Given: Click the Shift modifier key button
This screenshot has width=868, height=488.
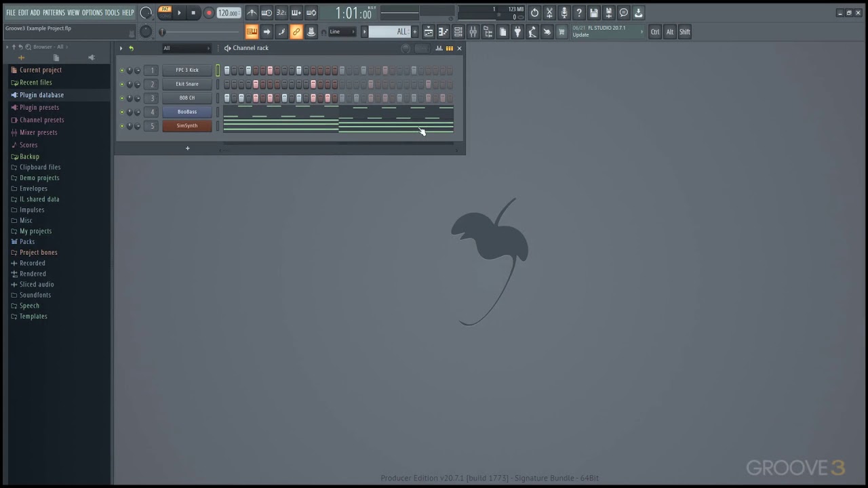Looking at the screenshot, I should [x=685, y=32].
